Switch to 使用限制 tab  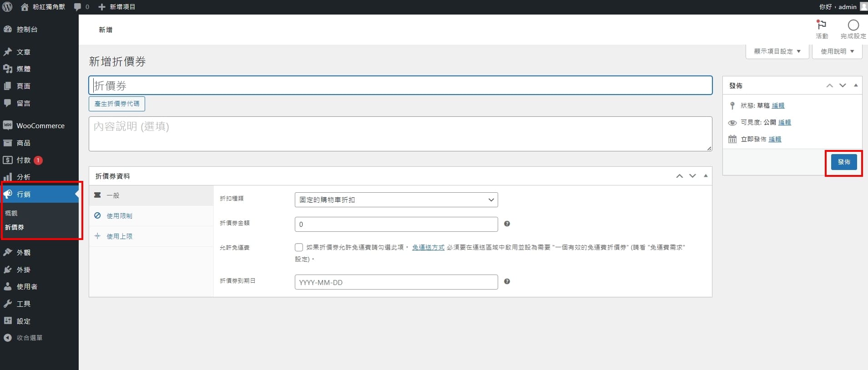pyautogui.click(x=151, y=216)
